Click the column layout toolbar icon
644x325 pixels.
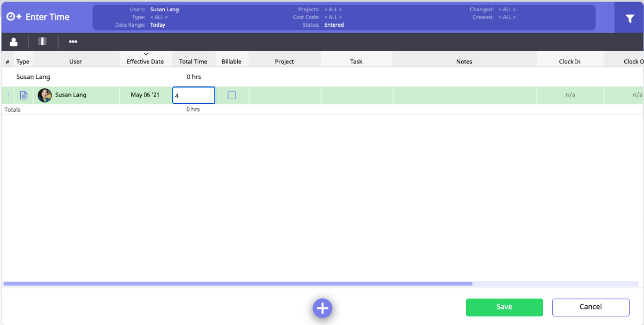click(43, 42)
